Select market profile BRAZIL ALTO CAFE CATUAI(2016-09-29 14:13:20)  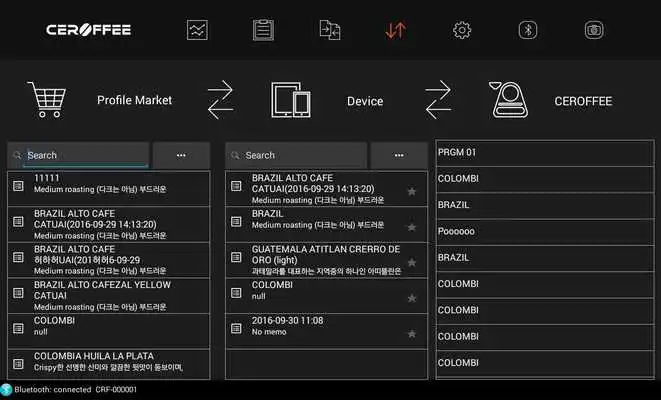(x=109, y=224)
